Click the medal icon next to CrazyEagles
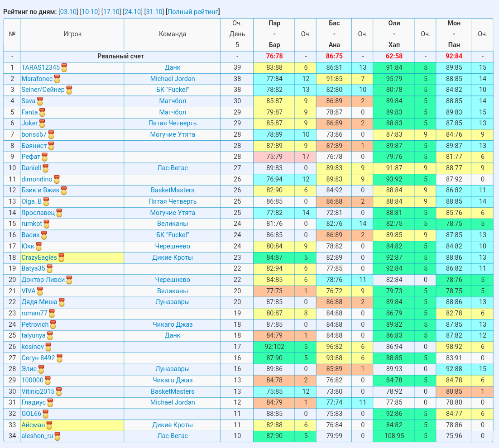 [x=62, y=258]
